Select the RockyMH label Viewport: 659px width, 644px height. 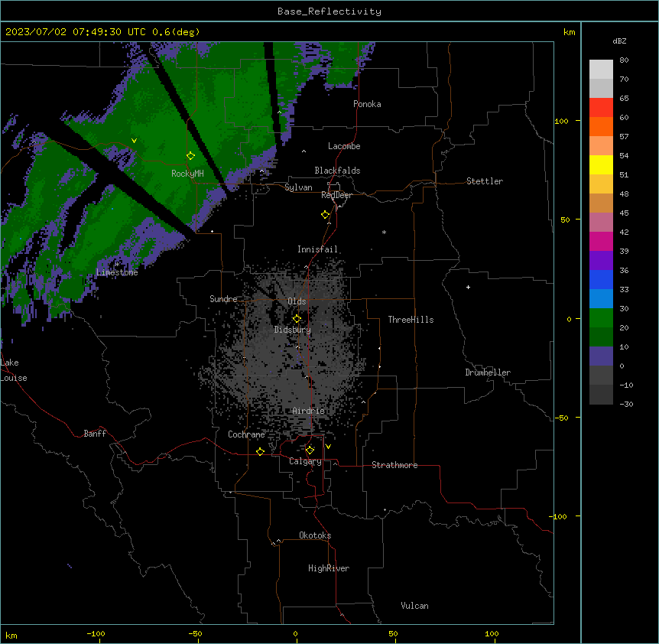coord(187,173)
